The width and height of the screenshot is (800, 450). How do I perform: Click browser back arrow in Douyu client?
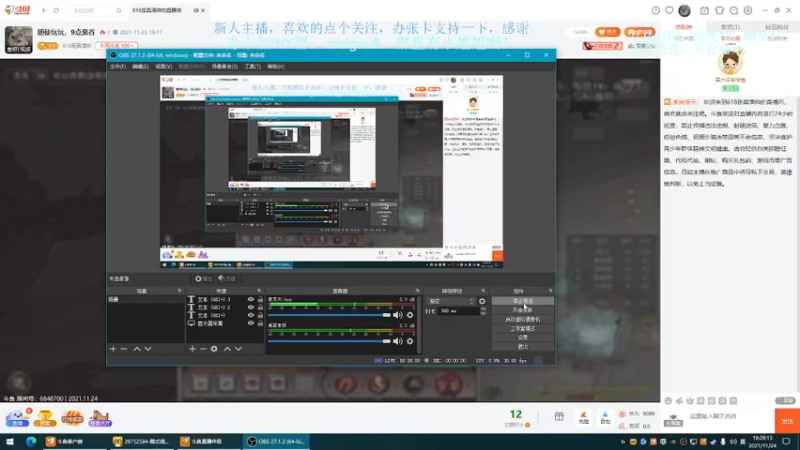(x=44, y=10)
